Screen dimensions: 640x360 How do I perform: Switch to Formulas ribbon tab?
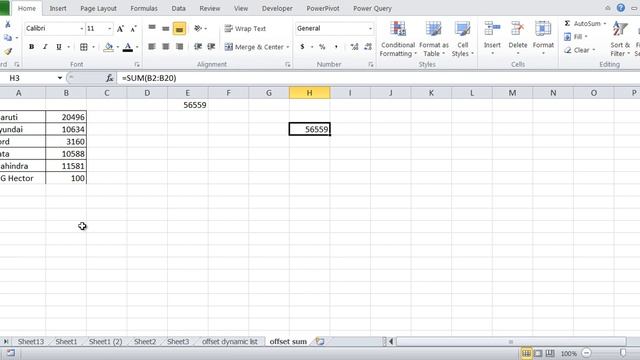pos(144,8)
